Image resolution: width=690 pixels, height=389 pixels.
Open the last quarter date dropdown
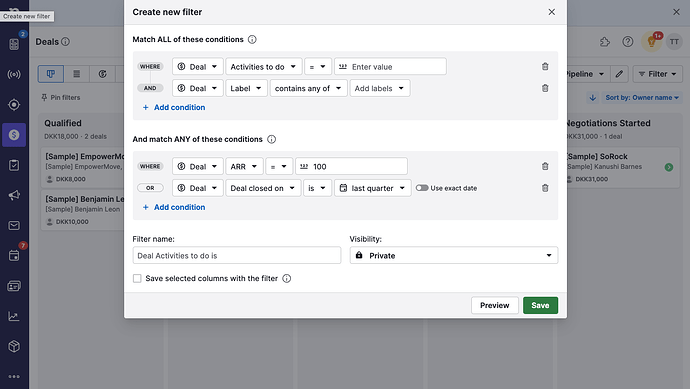coord(373,188)
